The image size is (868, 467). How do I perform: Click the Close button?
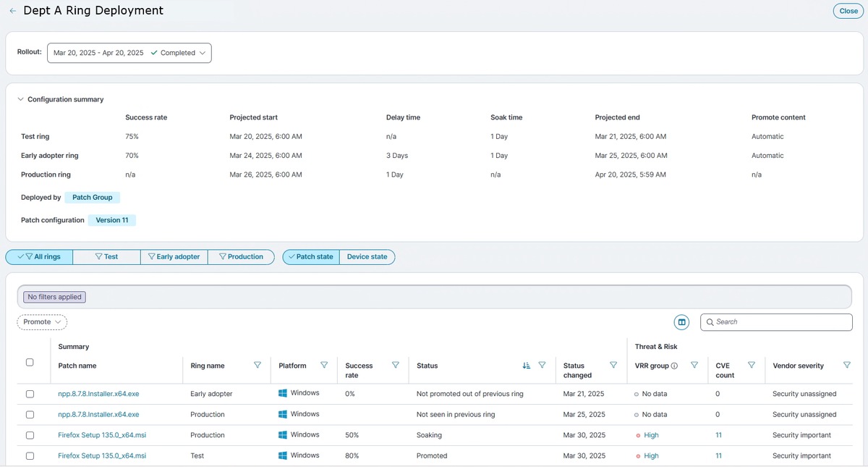[x=848, y=11]
